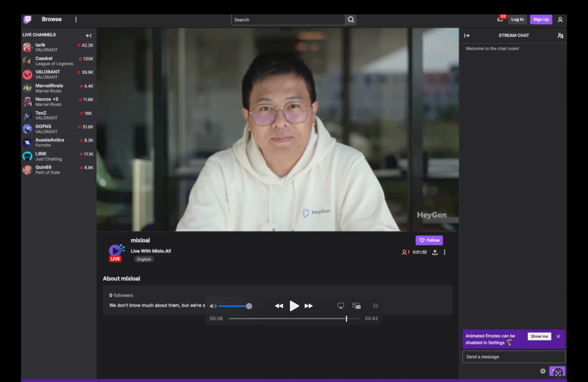Viewport: 588px width, 382px height.
Task: Click the search magnifier button
Action: point(351,19)
